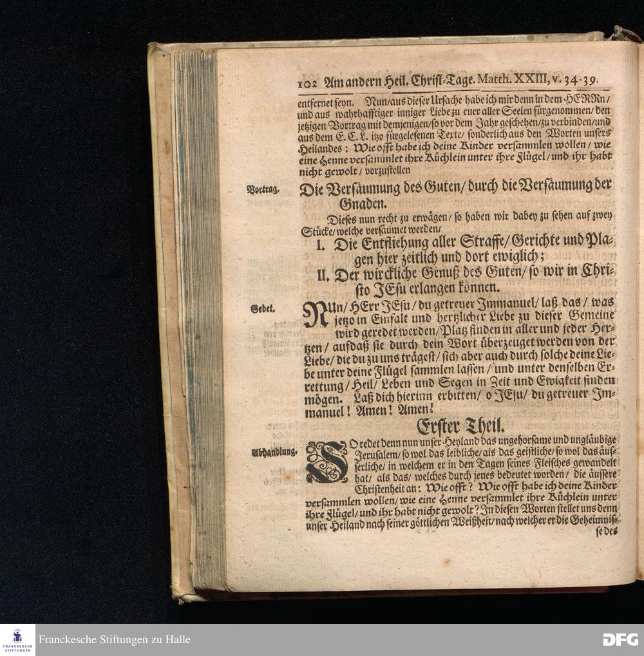The image size is (644, 656).
Task: Click the ornamental initial S under Erster Theil
Action: [327, 462]
